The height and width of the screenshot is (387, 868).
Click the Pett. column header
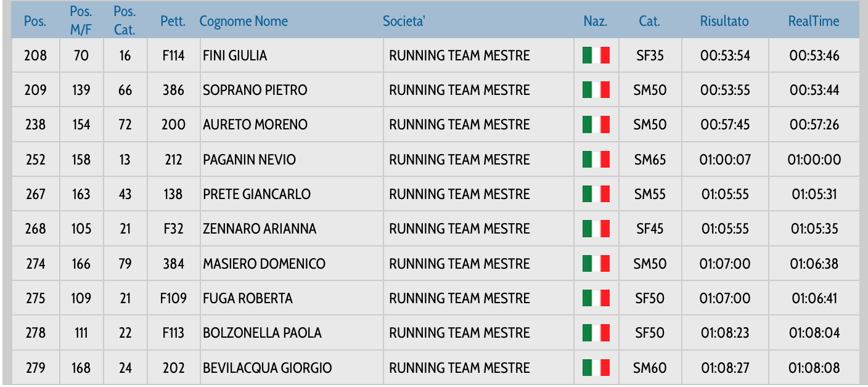pyautogui.click(x=173, y=21)
